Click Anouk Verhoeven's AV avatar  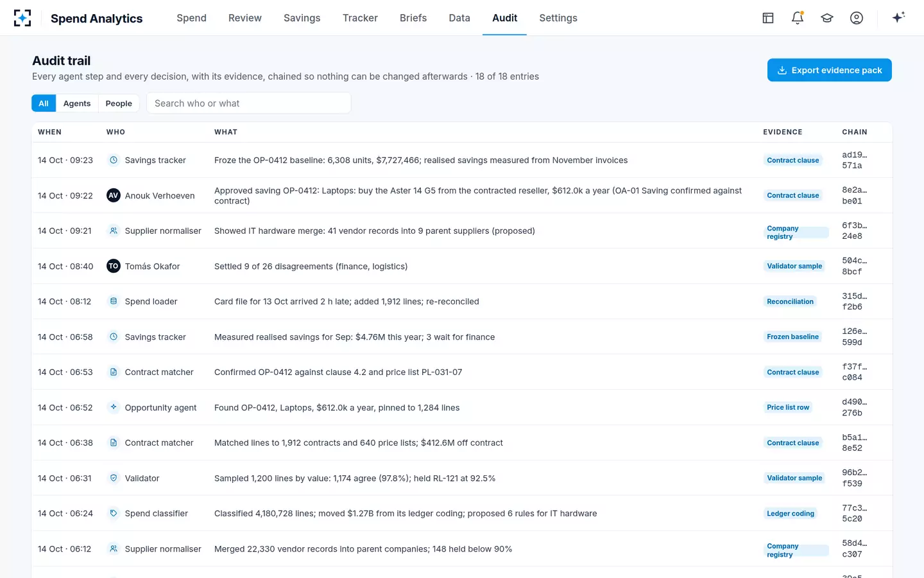point(114,195)
